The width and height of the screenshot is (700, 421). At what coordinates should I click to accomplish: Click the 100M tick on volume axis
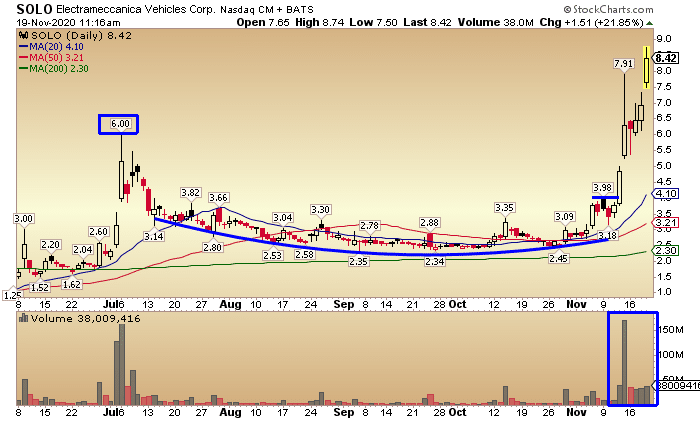pyautogui.click(x=671, y=354)
